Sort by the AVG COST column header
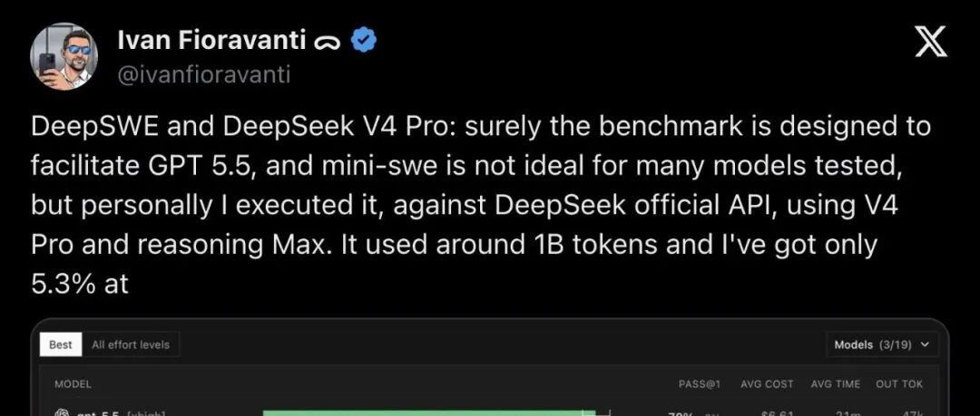 click(767, 384)
